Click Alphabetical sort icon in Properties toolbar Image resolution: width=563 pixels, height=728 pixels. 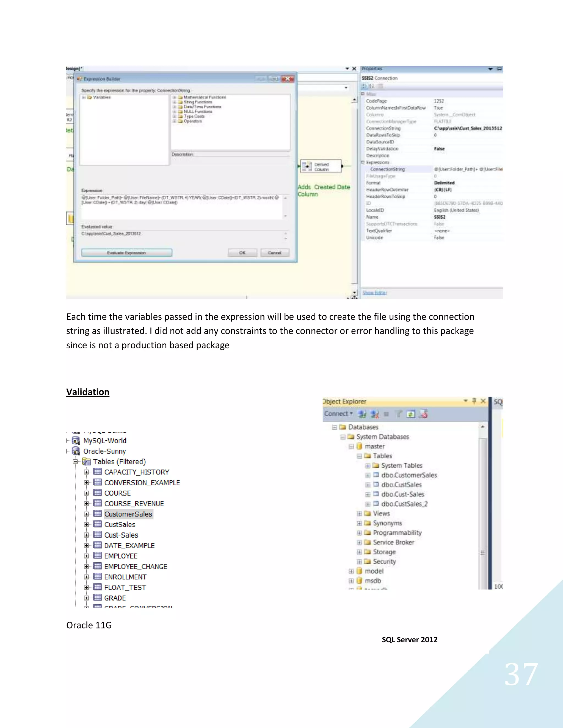(x=371, y=86)
